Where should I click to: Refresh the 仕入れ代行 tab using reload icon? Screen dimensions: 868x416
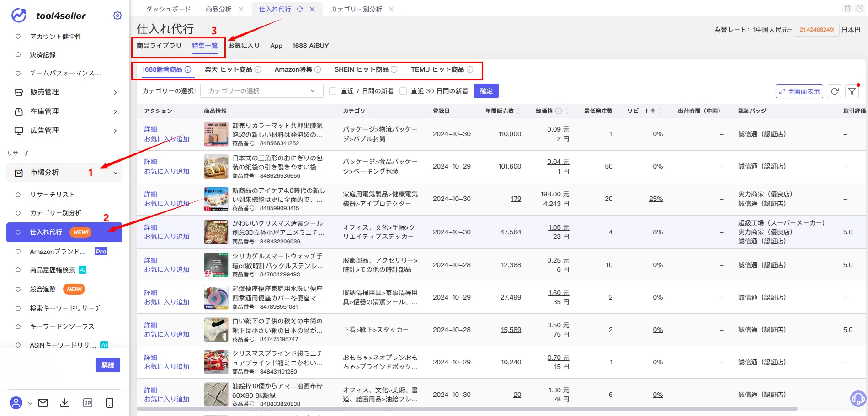[x=300, y=9]
